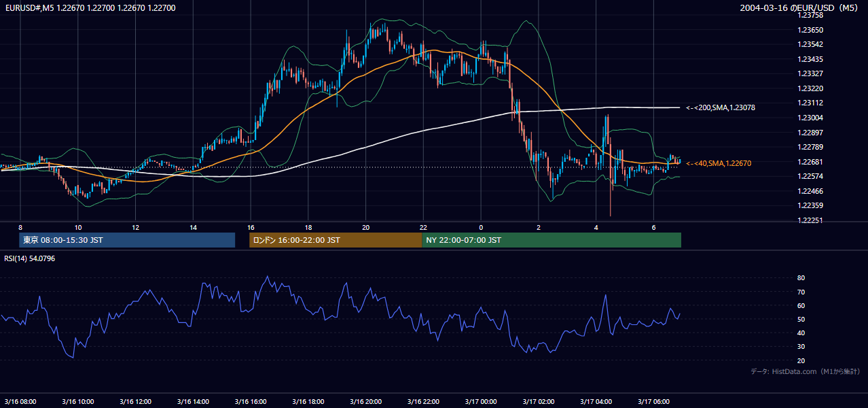Click the 3/16 16:00 time label
This screenshot has width=868, height=408.
[x=251, y=401]
